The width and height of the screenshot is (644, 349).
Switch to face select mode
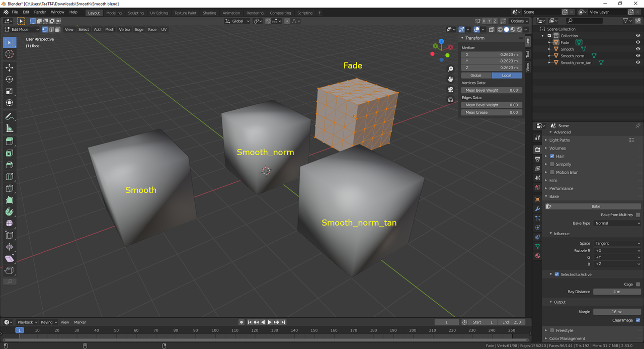click(57, 29)
